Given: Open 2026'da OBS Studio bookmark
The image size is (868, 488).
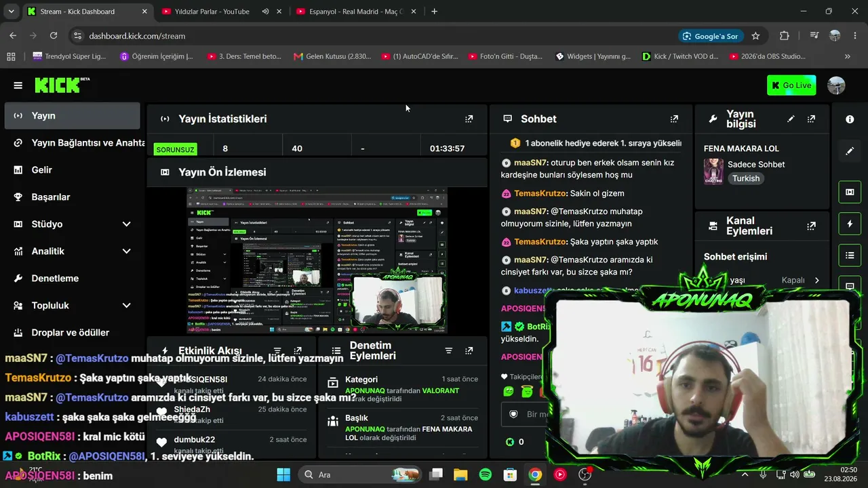Looking at the screenshot, I should [768, 57].
